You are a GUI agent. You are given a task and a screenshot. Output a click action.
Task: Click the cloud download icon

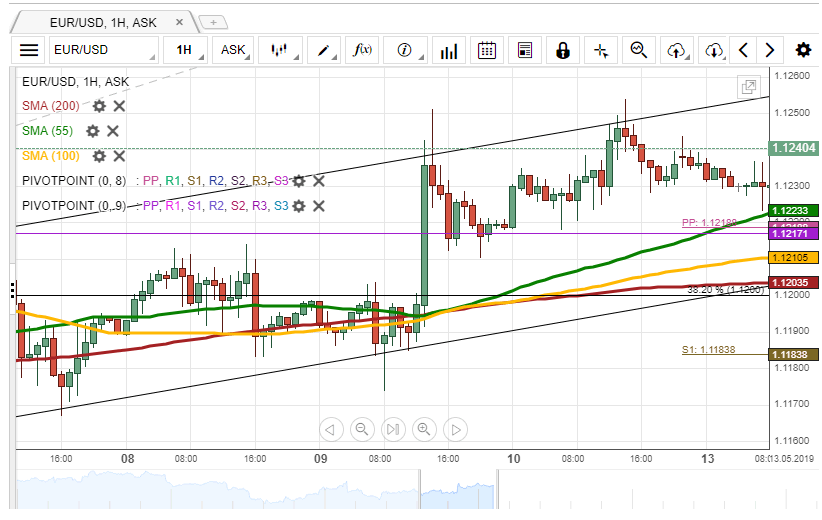tap(715, 50)
